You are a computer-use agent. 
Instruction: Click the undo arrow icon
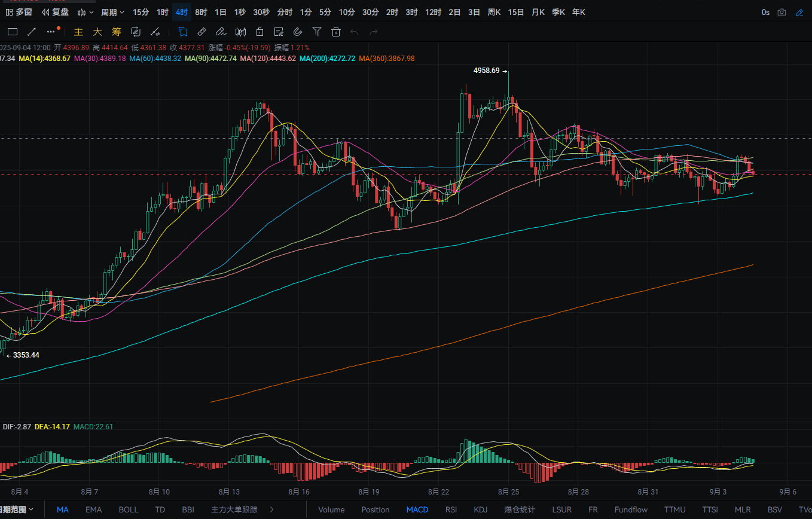coord(355,32)
